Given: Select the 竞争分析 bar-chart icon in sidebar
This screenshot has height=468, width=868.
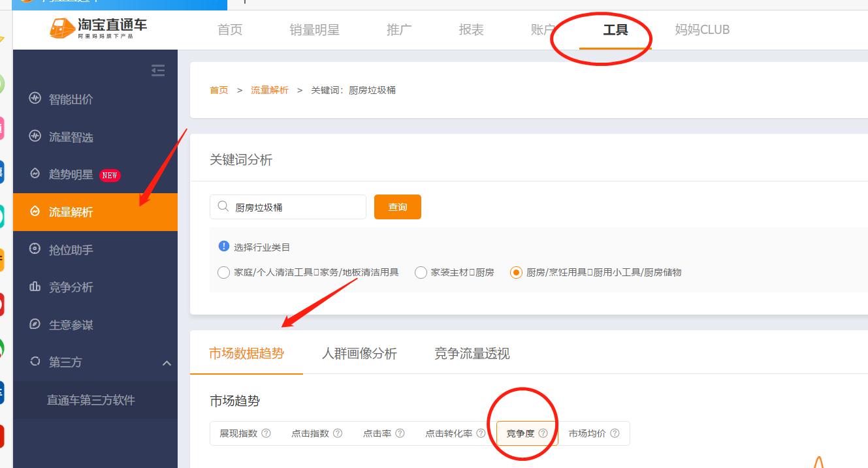Looking at the screenshot, I should point(35,287).
